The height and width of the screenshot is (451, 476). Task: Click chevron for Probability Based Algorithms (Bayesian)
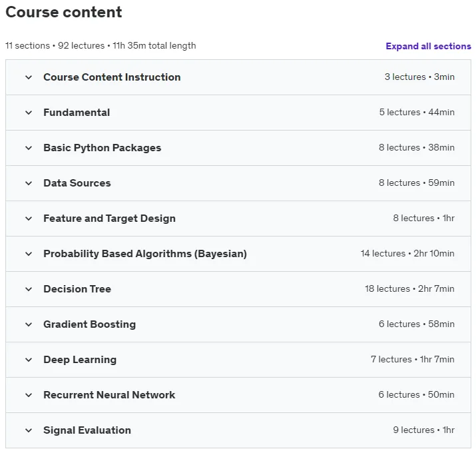[29, 254]
